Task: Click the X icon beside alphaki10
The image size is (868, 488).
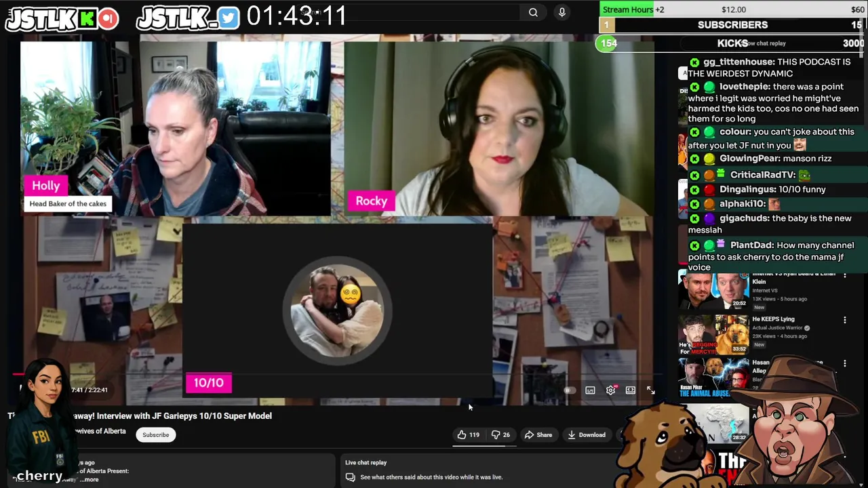Action: (694, 203)
